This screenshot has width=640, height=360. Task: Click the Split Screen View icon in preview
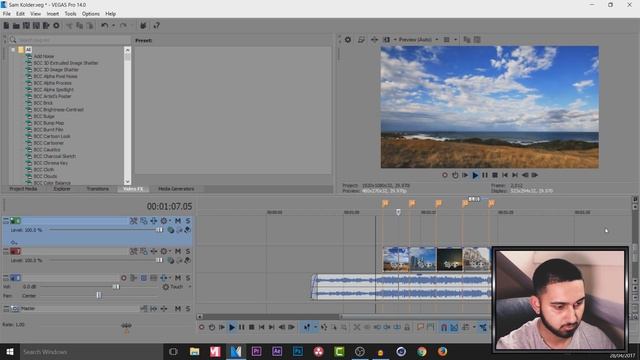[386, 40]
